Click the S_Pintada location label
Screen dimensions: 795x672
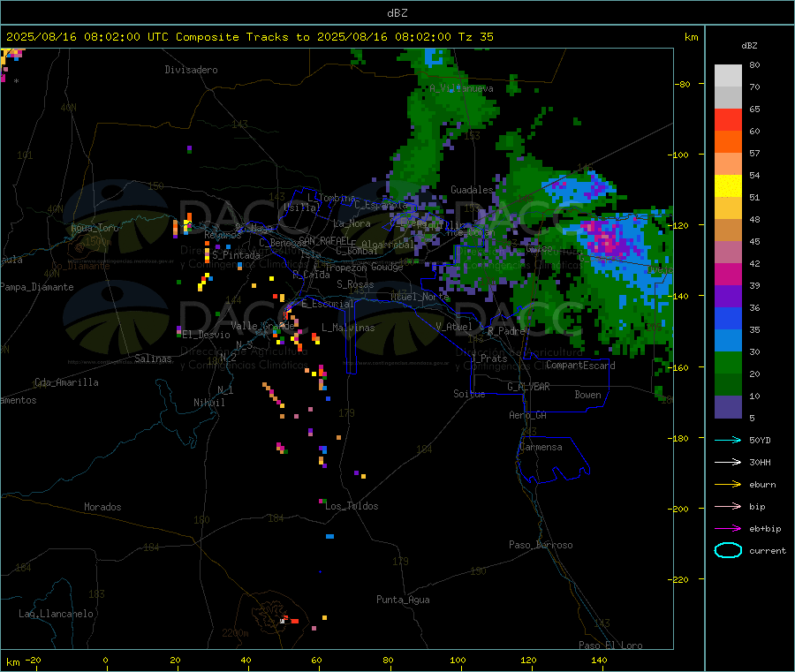236,255
